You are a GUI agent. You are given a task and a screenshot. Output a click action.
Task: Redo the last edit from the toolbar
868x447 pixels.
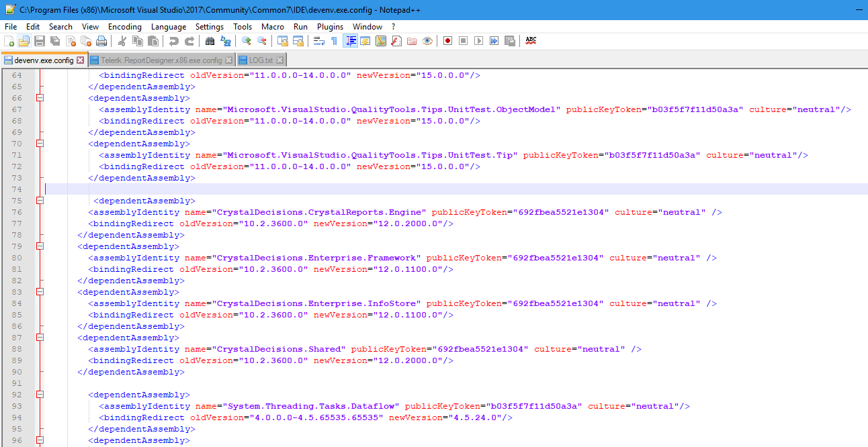pyautogui.click(x=189, y=41)
